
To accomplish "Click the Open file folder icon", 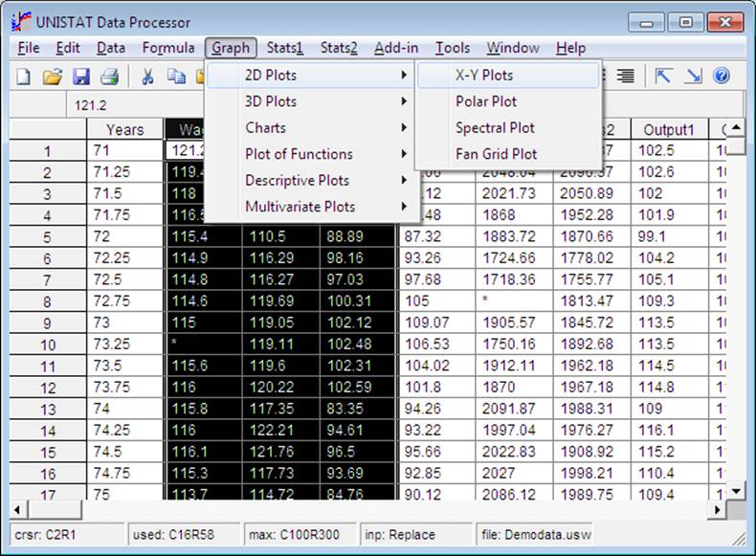I will (52, 77).
